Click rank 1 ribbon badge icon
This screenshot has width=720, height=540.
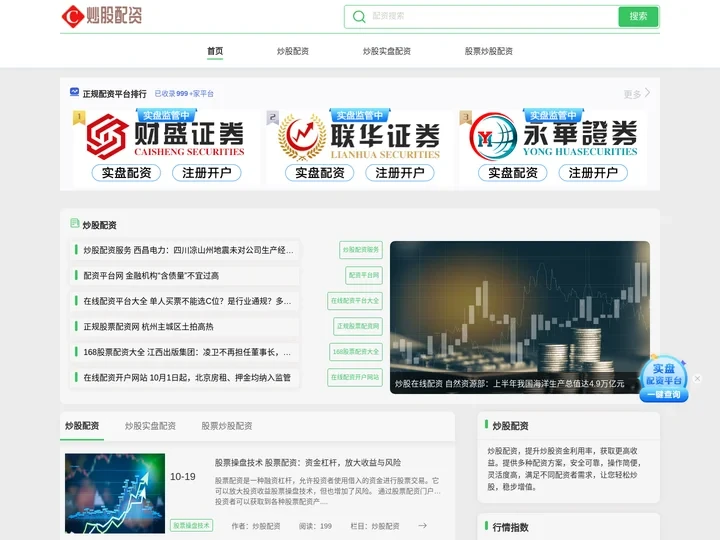79,118
